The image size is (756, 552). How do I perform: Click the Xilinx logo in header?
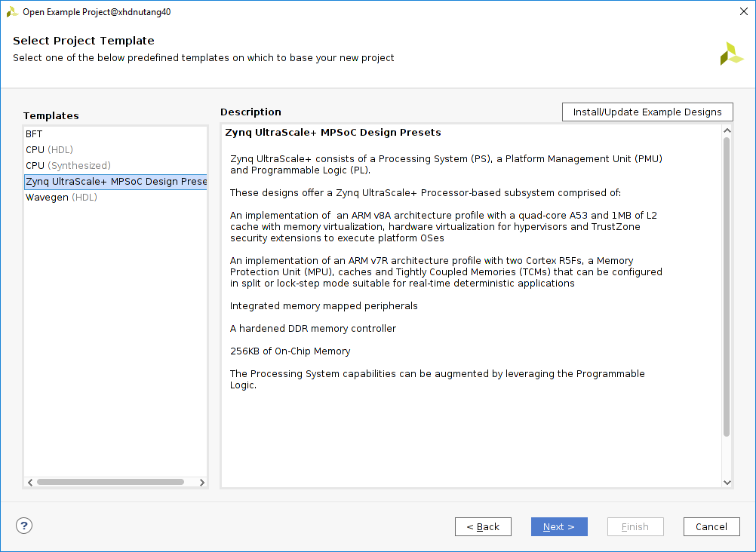click(731, 54)
